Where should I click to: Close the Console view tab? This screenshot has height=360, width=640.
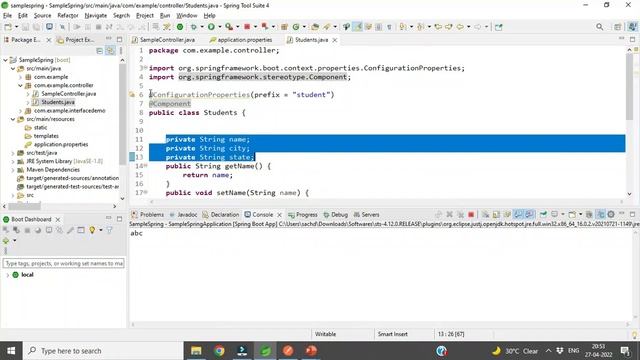click(x=280, y=215)
